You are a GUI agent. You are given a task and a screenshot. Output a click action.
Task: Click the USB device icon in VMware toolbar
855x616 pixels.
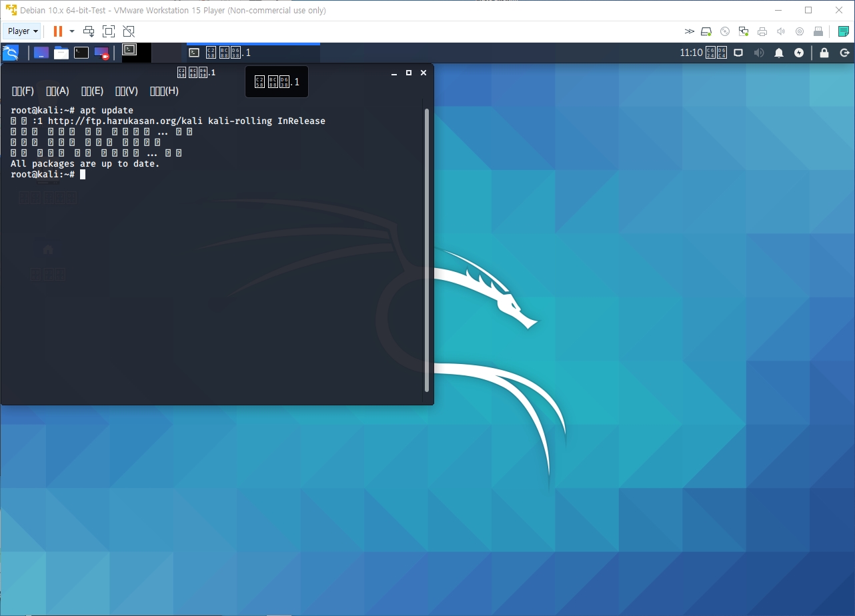click(x=818, y=31)
